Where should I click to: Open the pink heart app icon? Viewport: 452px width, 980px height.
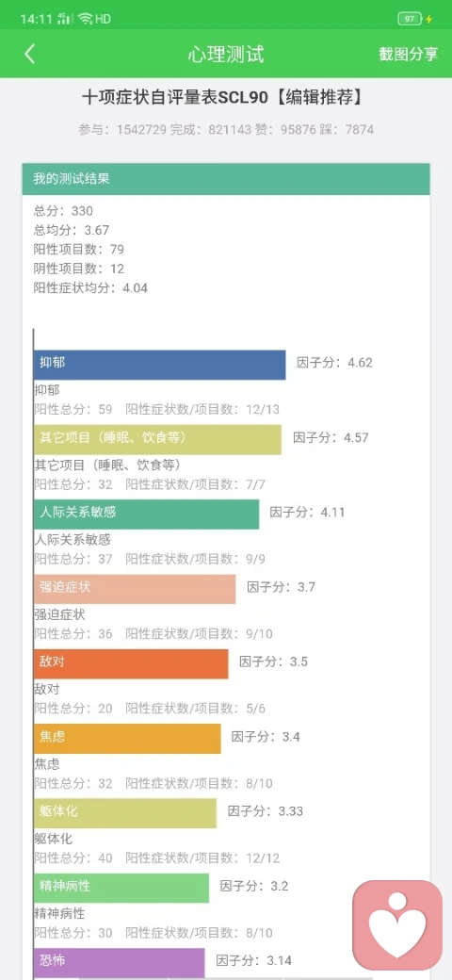pyautogui.click(x=397, y=924)
